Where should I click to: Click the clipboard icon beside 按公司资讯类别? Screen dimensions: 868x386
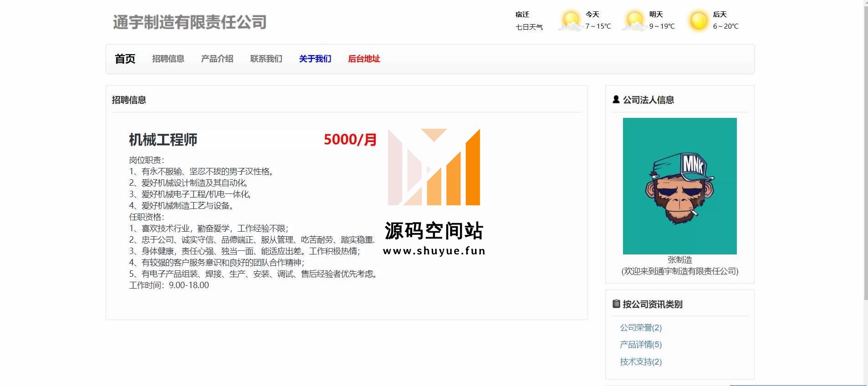[x=616, y=304]
